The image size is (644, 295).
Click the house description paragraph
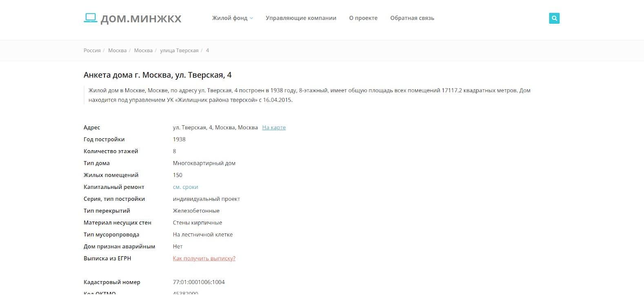pos(309,95)
